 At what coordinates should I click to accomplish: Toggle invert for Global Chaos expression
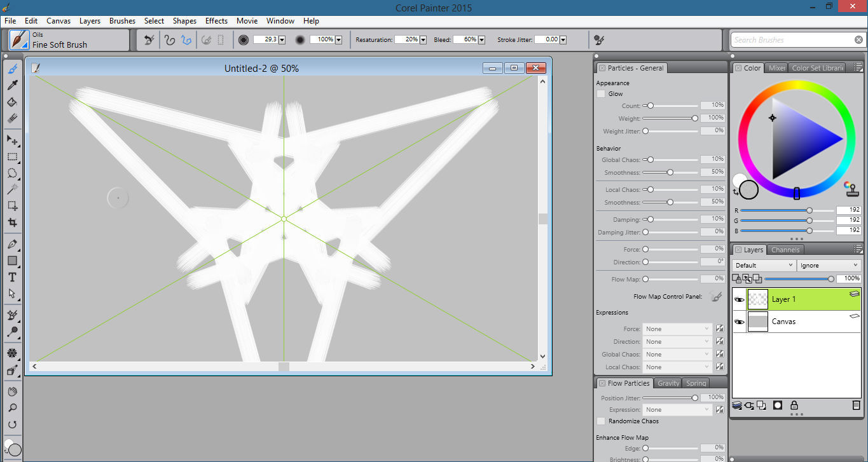click(x=720, y=354)
